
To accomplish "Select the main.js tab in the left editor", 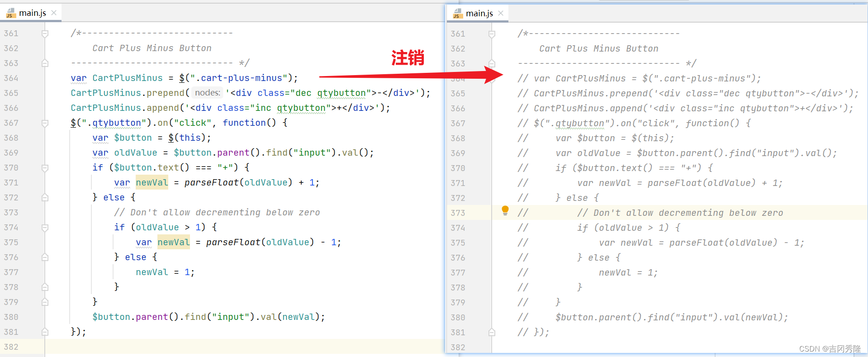I will pos(32,13).
